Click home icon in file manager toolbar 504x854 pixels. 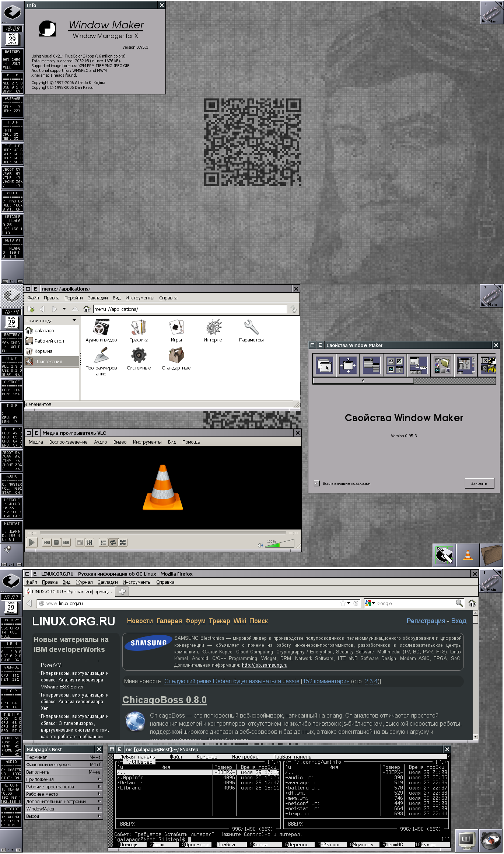point(87,309)
